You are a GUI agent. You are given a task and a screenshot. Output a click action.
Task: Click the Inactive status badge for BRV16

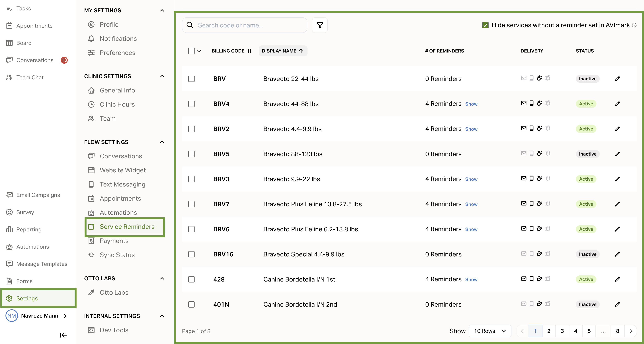[587, 254]
